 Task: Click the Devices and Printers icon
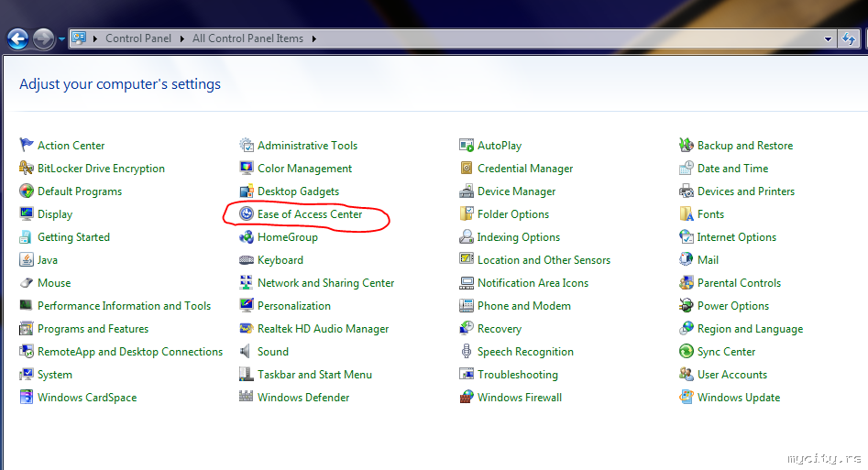click(x=687, y=191)
